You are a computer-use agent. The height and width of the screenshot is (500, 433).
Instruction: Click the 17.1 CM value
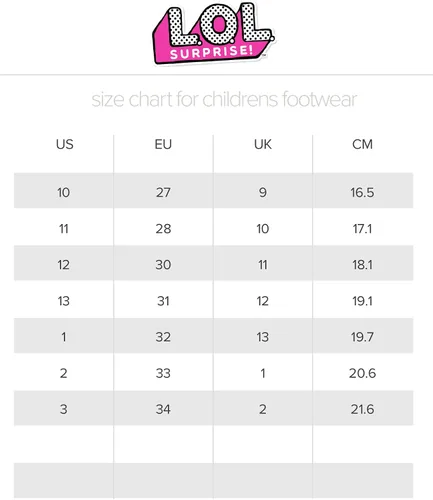(x=362, y=229)
